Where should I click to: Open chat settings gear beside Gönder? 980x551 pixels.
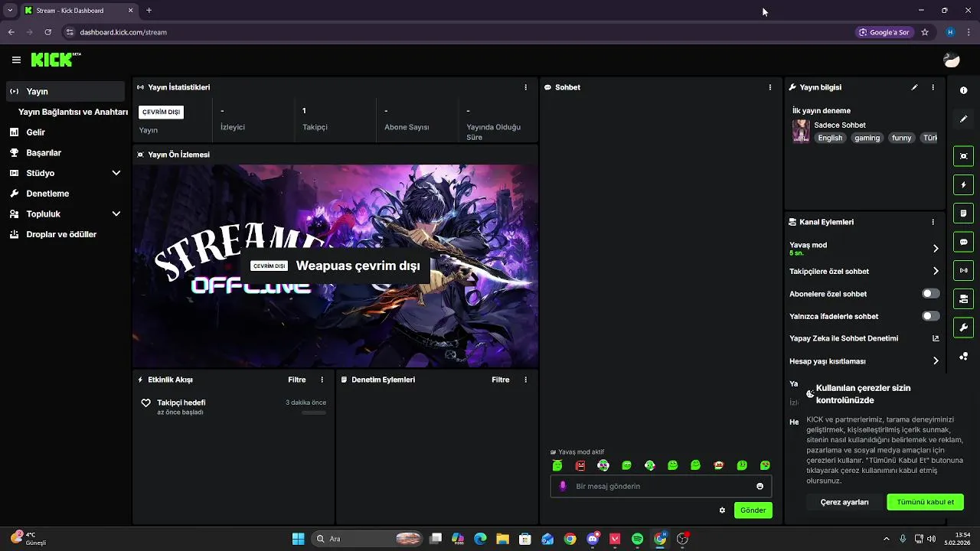722,510
